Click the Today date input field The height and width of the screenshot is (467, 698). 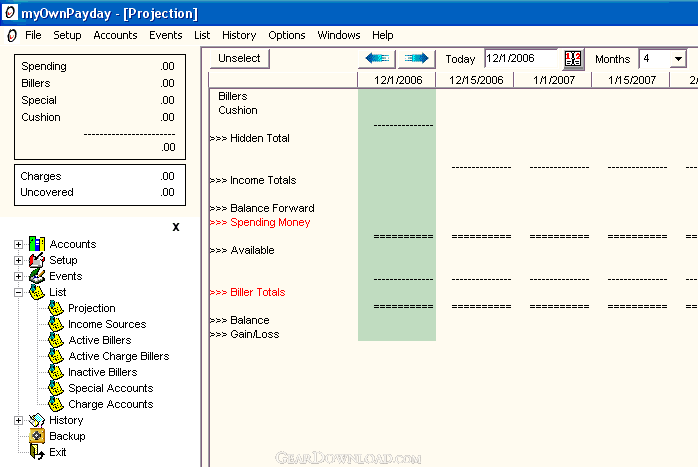[521, 58]
